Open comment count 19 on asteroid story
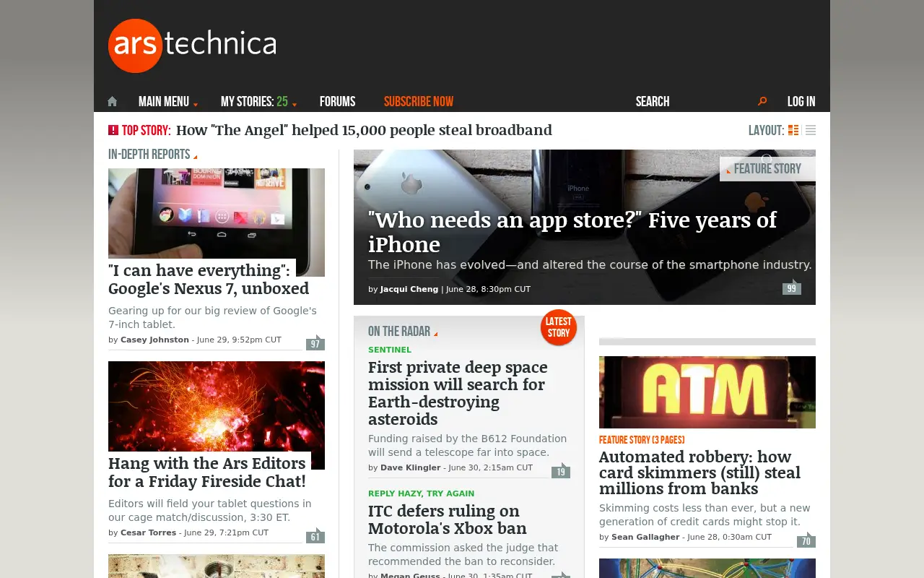 pos(561,470)
